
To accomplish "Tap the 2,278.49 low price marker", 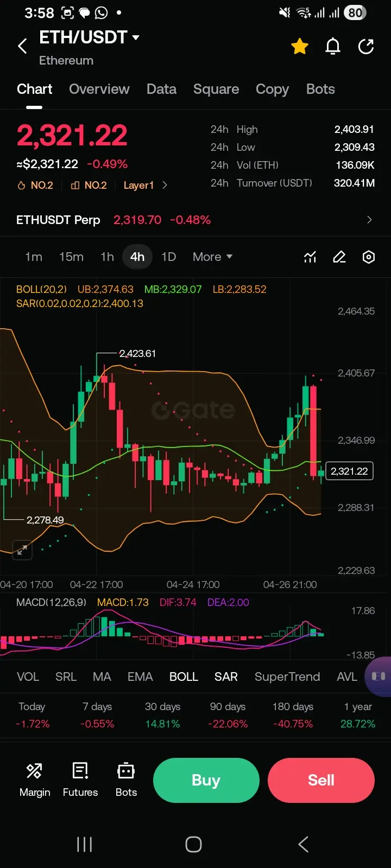I will (45, 520).
